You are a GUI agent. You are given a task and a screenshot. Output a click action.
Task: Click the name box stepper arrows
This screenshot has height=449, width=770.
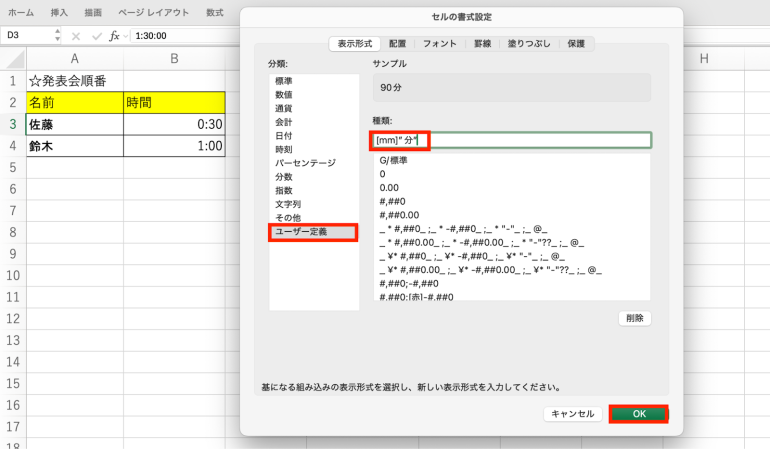(57, 35)
